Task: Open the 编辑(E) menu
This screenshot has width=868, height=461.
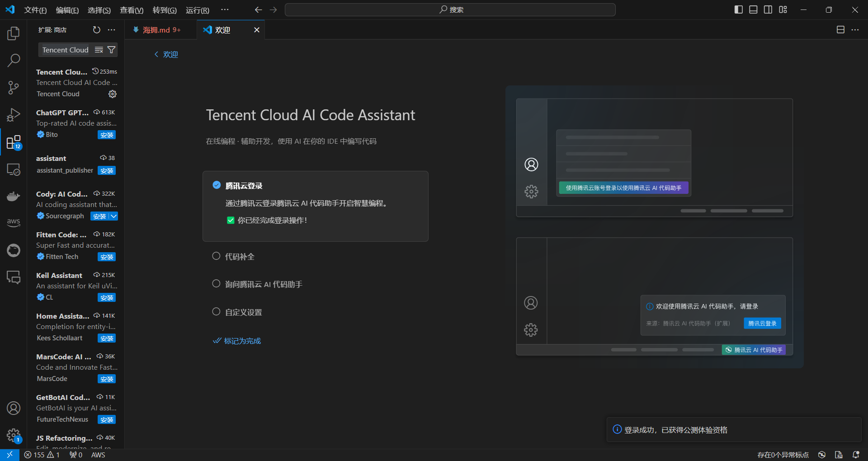Action: click(67, 10)
